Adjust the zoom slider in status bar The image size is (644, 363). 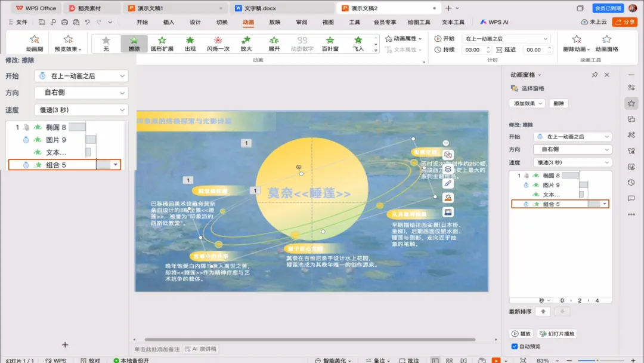pyautogui.click(x=597, y=361)
